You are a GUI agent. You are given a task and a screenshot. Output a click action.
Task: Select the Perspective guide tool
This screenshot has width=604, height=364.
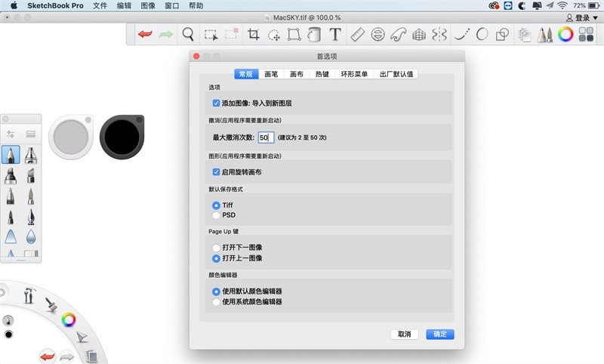coord(419,35)
